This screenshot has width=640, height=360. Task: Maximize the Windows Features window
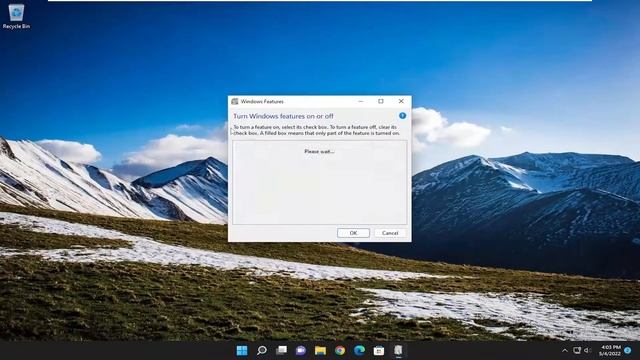tap(381, 101)
